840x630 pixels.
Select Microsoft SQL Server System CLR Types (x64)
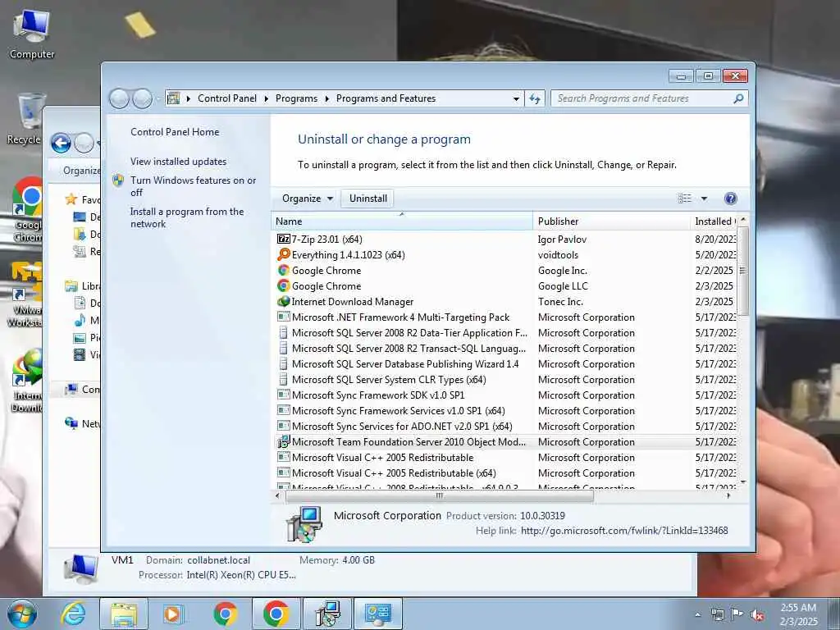coord(389,379)
